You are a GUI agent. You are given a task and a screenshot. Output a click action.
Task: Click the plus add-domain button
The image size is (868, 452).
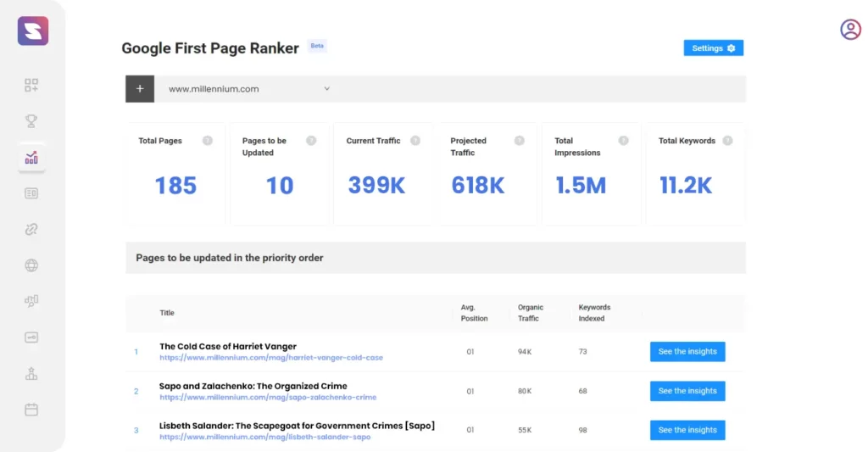pyautogui.click(x=140, y=89)
